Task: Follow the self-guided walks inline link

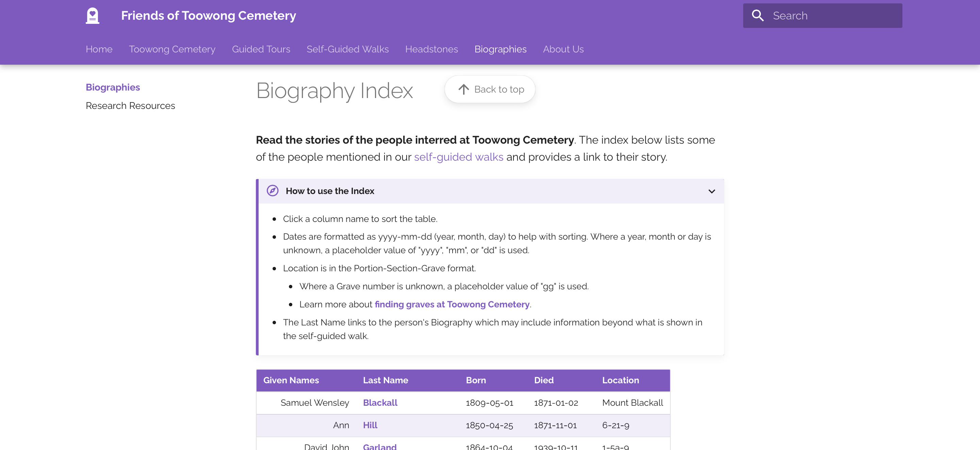Action: coord(458,157)
